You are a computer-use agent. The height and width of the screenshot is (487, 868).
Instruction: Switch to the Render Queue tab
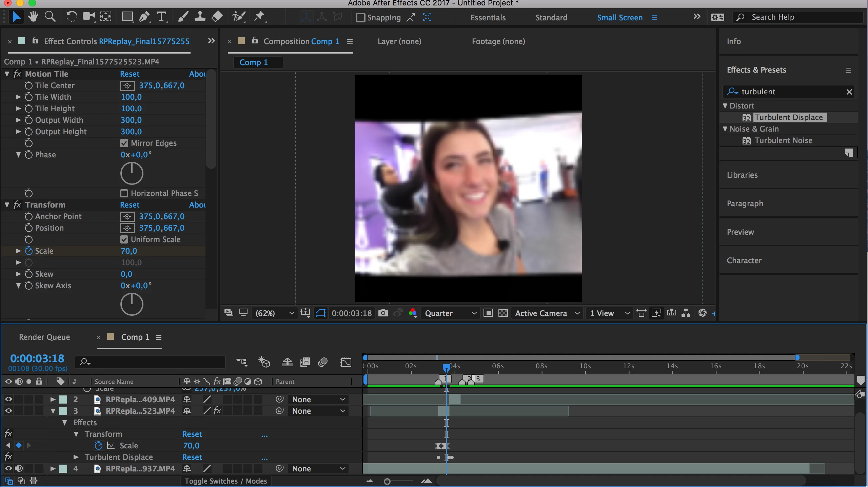pyautogui.click(x=44, y=337)
